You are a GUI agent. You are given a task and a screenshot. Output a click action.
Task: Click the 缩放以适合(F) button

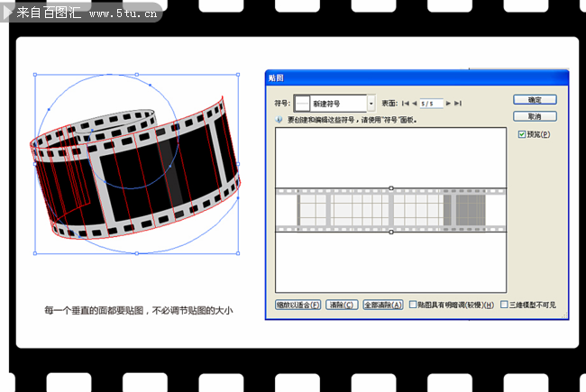click(298, 305)
